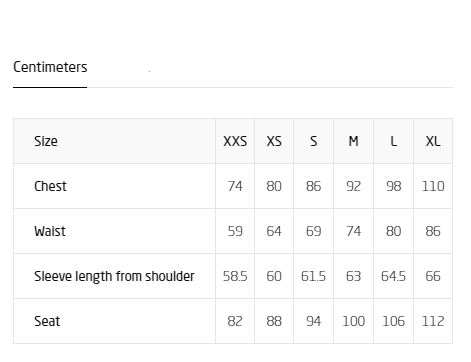Click the Waist row label

50,231
